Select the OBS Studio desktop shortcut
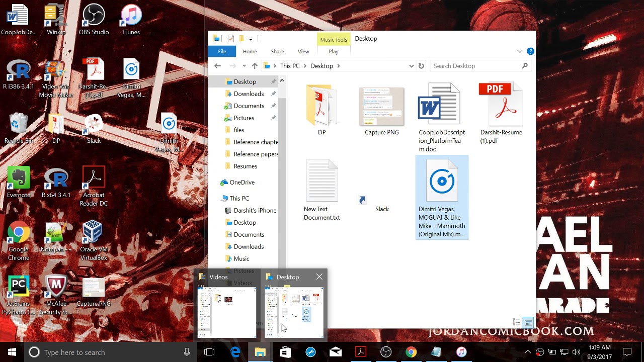Screen dimensions: 644x362 tap(94, 20)
